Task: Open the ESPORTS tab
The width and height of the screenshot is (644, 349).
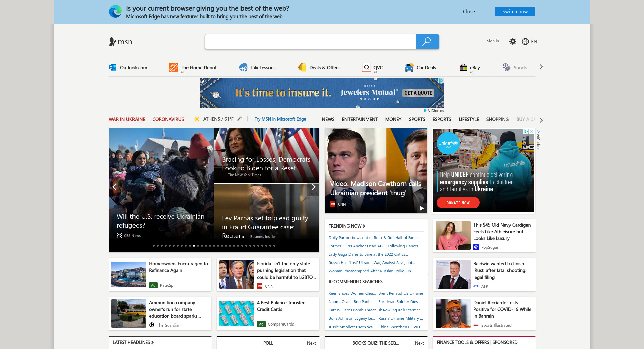Action: pos(442,119)
